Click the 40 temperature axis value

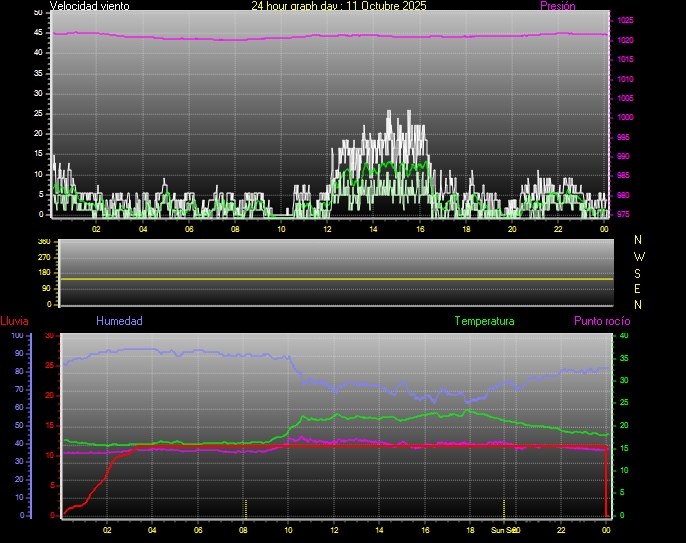623,336
